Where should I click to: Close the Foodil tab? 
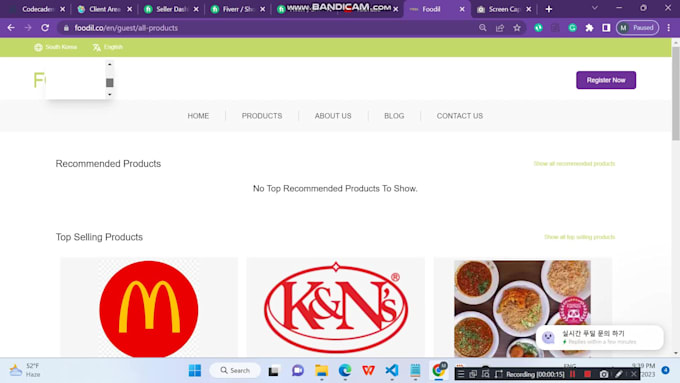[462, 9]
